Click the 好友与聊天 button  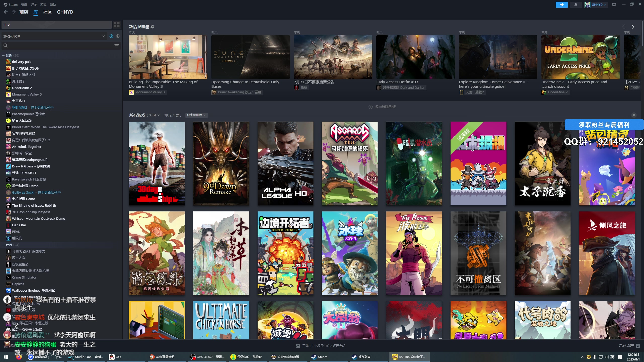629,346
